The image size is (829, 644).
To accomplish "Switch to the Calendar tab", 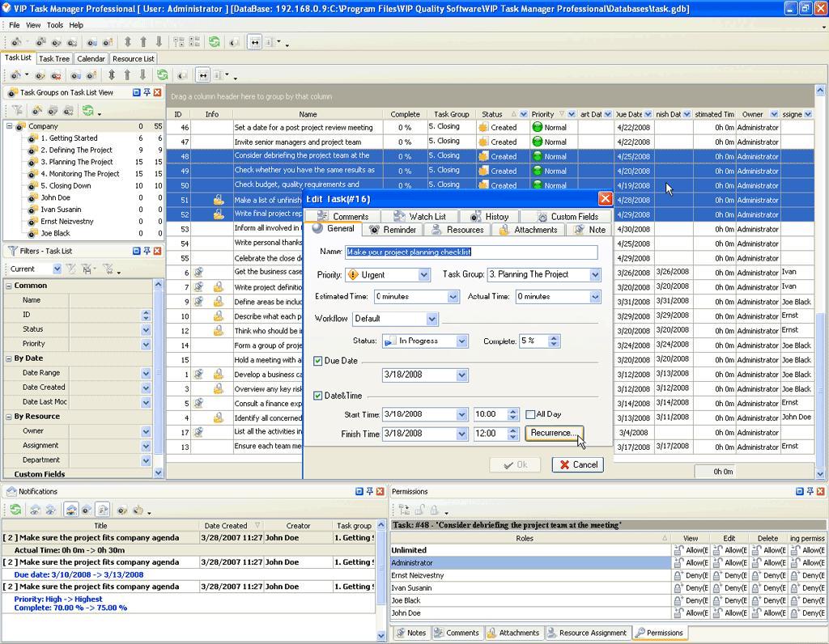I will 91,58.
